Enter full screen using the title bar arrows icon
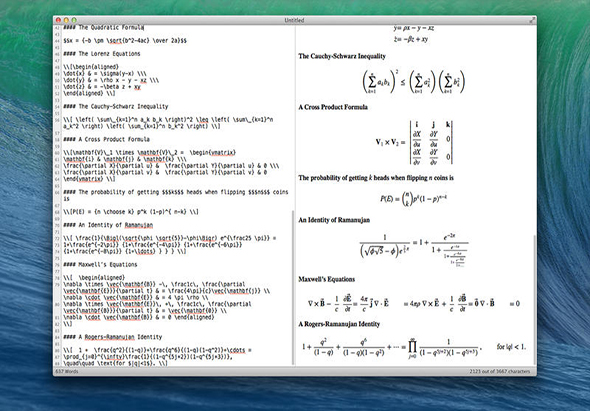The height and width of the screenshot is (411, 590). 531,20
